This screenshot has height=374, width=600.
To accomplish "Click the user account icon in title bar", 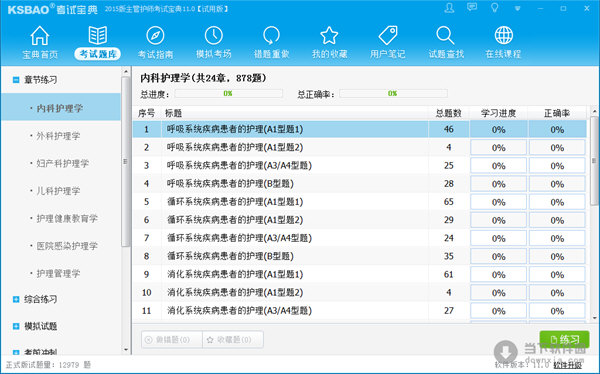I will 449,8.
